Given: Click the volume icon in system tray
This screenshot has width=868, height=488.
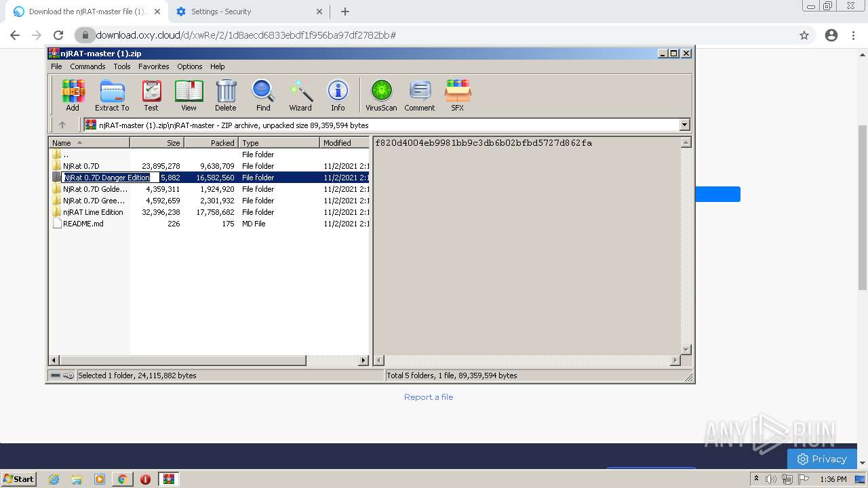Looking at the screenshot, I should click(x=771, y=479).
